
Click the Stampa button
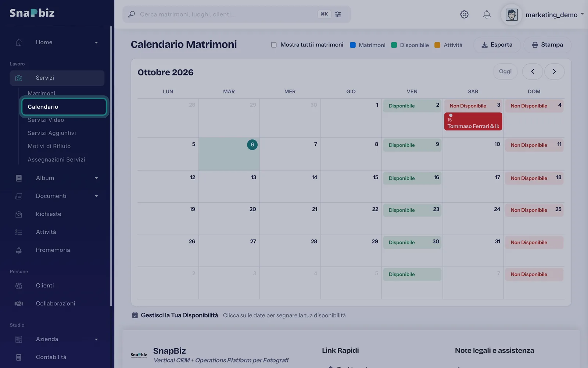[547, 45]
